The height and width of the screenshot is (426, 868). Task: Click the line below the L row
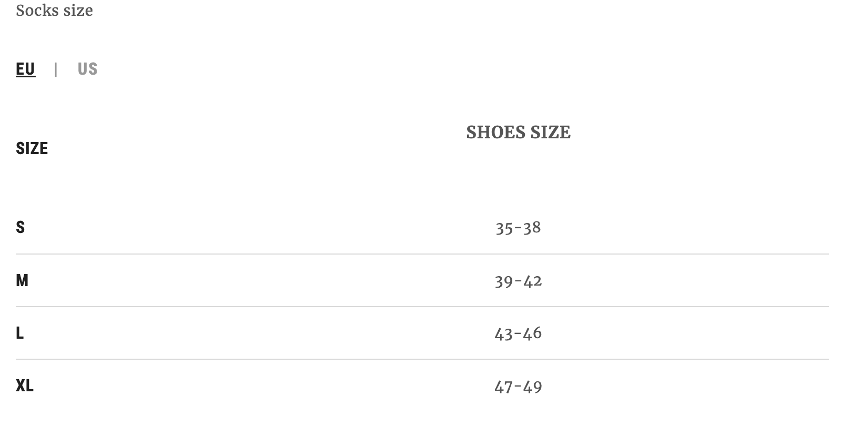tap(422, 359)
